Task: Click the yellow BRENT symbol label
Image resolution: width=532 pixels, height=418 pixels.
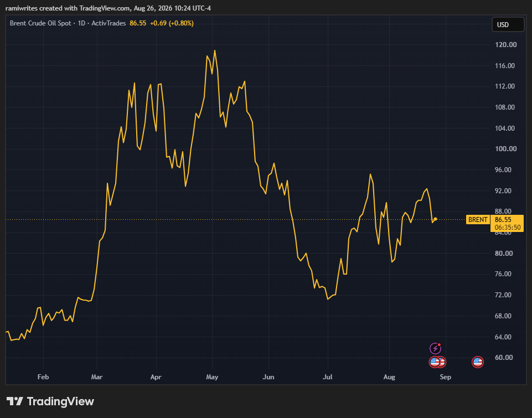Action: pos(478,219)
